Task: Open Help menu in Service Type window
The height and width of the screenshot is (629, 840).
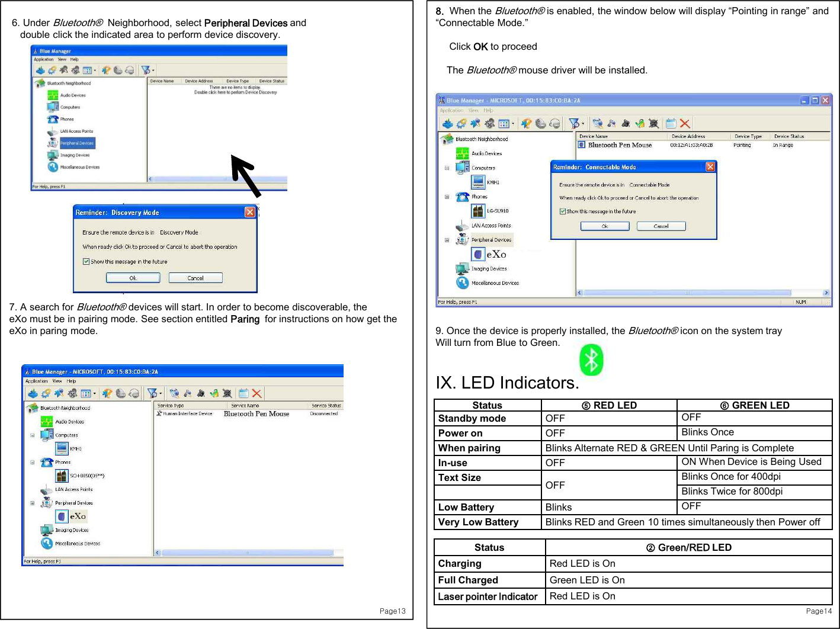Action: 71,381
